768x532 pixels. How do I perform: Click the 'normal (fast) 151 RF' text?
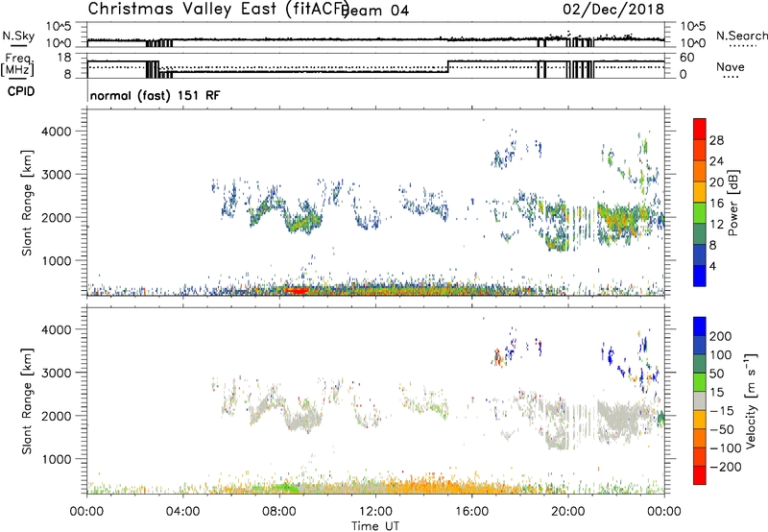[x=156, y=95]
